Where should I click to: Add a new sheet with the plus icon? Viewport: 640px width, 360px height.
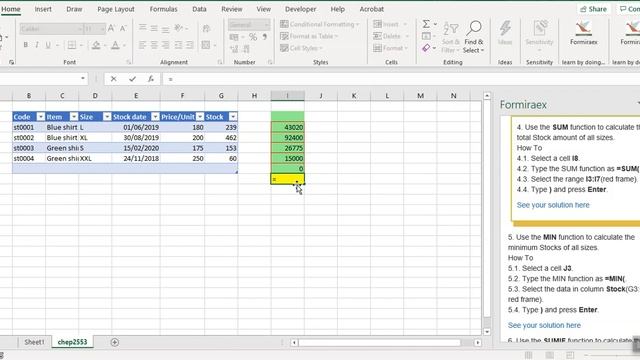115,342
